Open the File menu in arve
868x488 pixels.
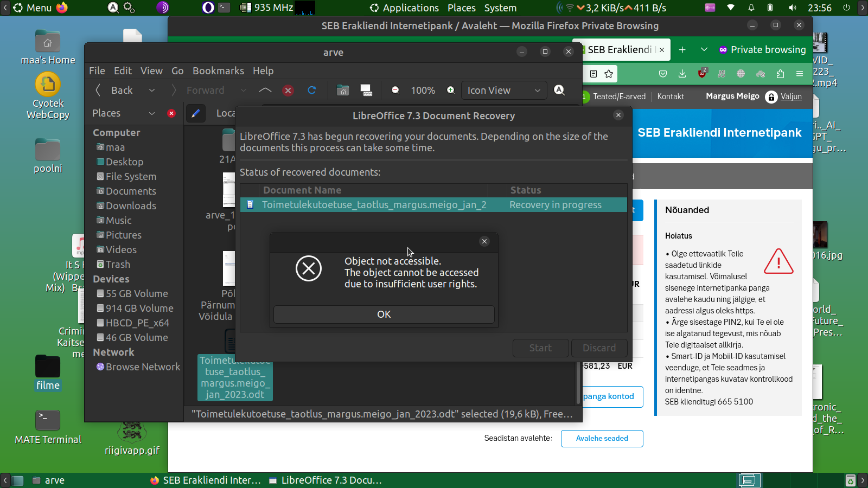pos(97,71)
